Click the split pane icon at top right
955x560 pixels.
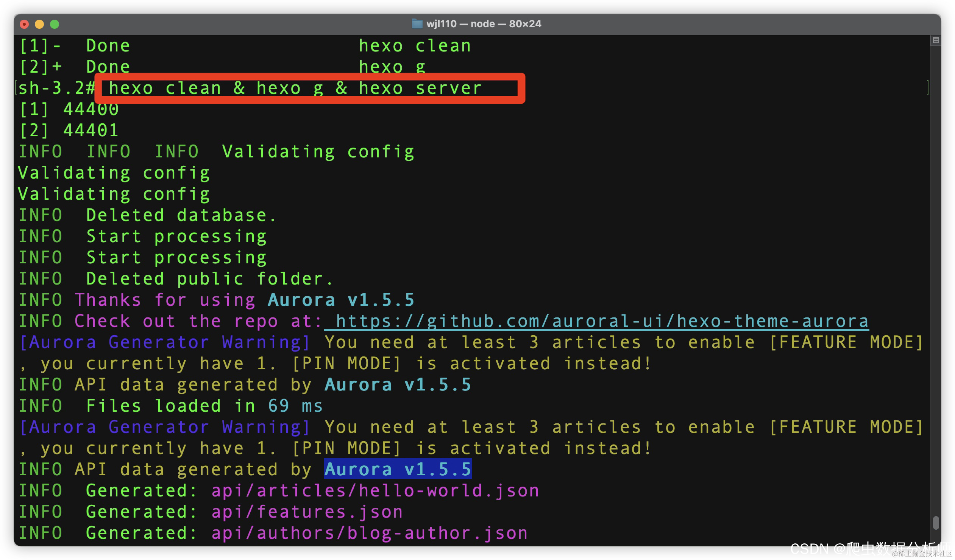[935, 40]
